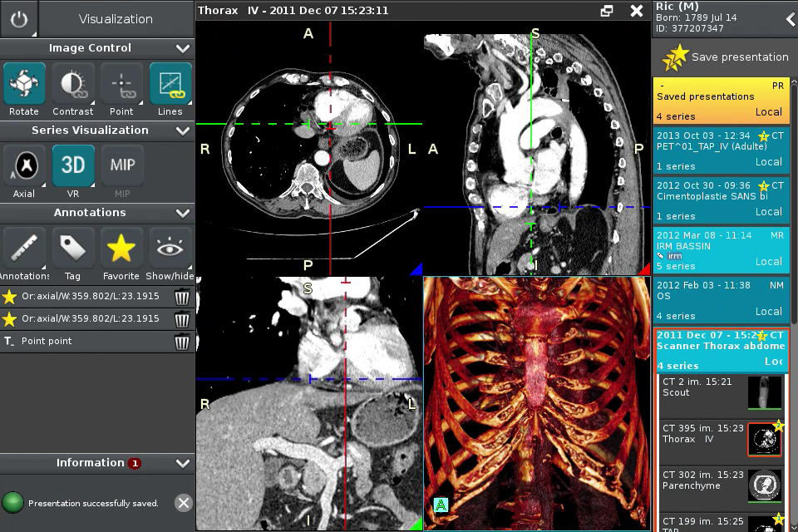Delete second Or:axial favorite entry
The image size is (798, 532).
[182, 319]
